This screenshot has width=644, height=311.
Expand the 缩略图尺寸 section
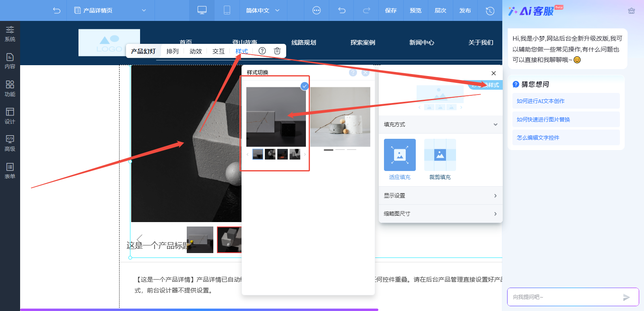[x=441, y=214]
